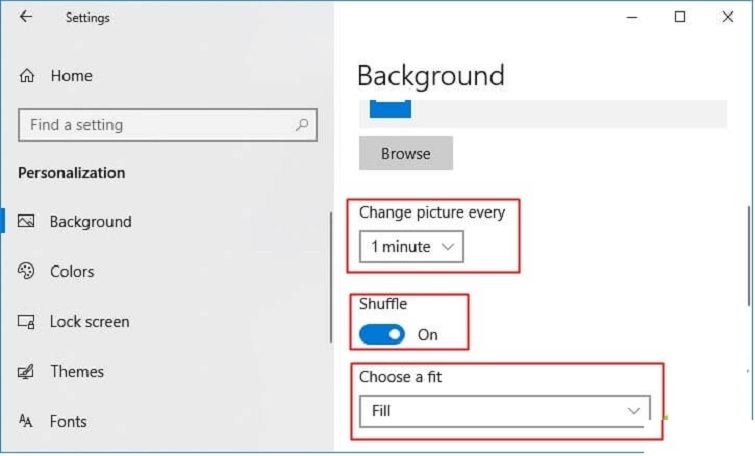
Task: Click the Colors palette icon
Action: point(27,272)
